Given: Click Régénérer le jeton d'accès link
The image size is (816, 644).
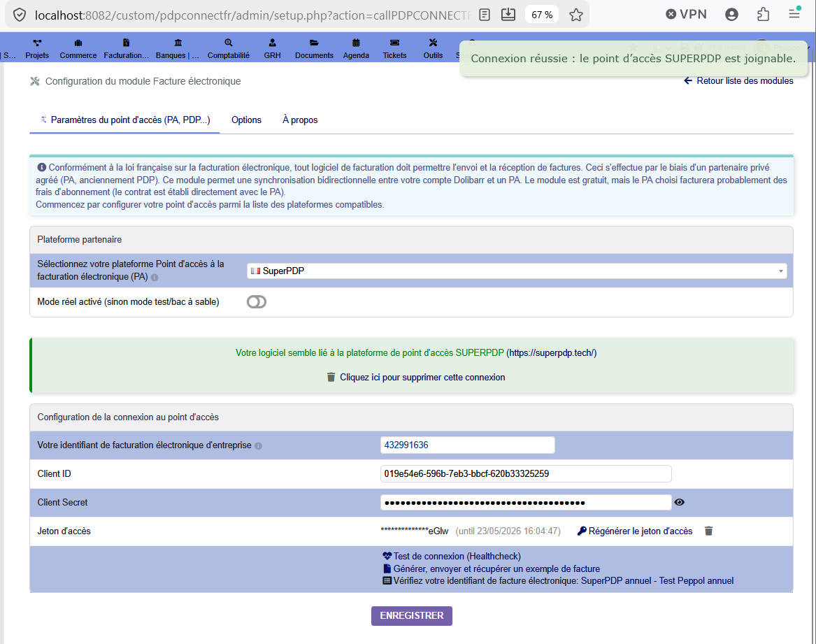Looking at the screenshot, I should [x=635, y=531].
